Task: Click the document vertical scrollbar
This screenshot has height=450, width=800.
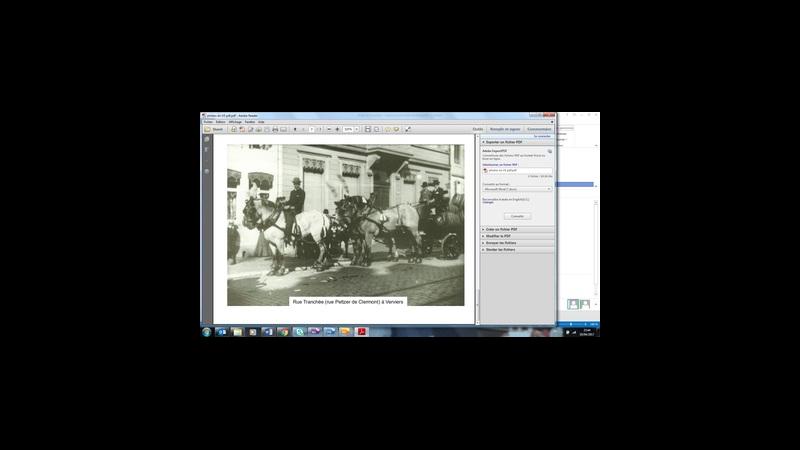Action: click(x=478, y=229)
